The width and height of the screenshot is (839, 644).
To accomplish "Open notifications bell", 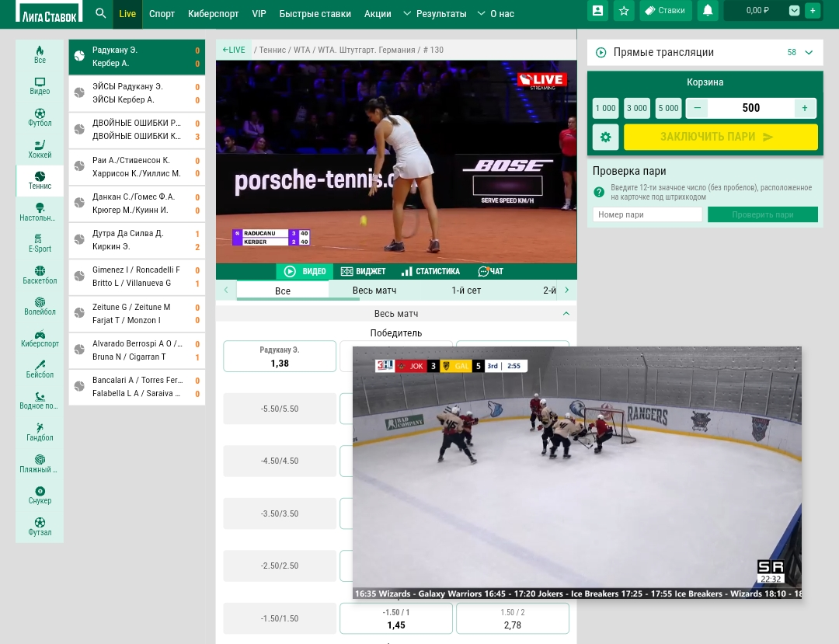I will [x=707, y=11].
